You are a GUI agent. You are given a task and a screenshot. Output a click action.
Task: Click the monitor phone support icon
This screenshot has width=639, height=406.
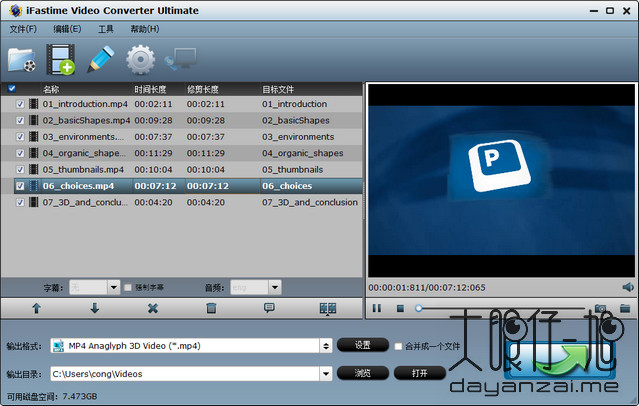tap(181, 59)
